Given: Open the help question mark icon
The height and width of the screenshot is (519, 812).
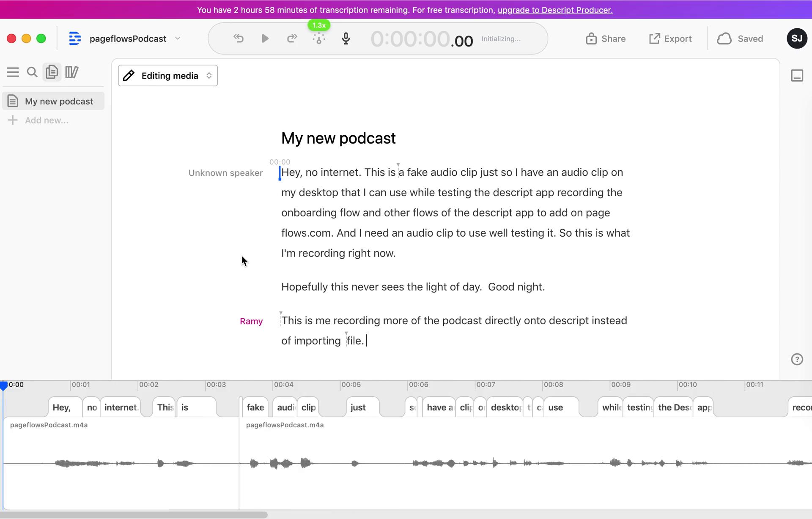Looking at the screenshot, I should [x=797, y=359].
